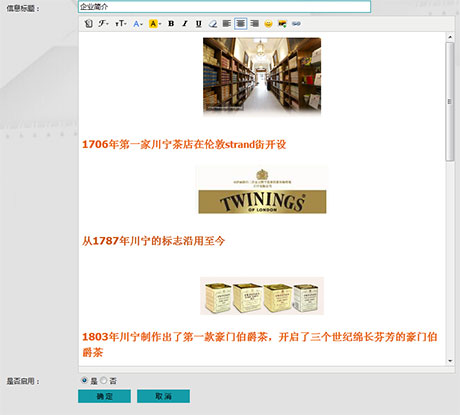This screenshot has width=460, height=415.
Task: Click the editor vertical scrollbar thumb
Action: point(450,102)
